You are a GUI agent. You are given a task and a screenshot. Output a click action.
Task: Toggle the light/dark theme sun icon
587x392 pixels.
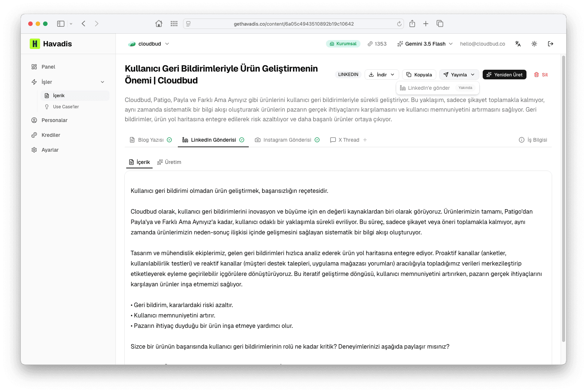(x=534, y=44)
